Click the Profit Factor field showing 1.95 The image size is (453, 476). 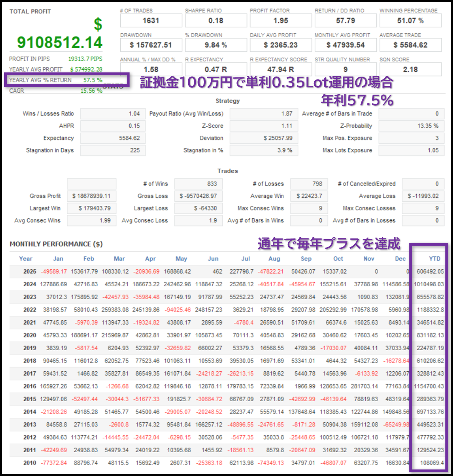tap(281, 21)
